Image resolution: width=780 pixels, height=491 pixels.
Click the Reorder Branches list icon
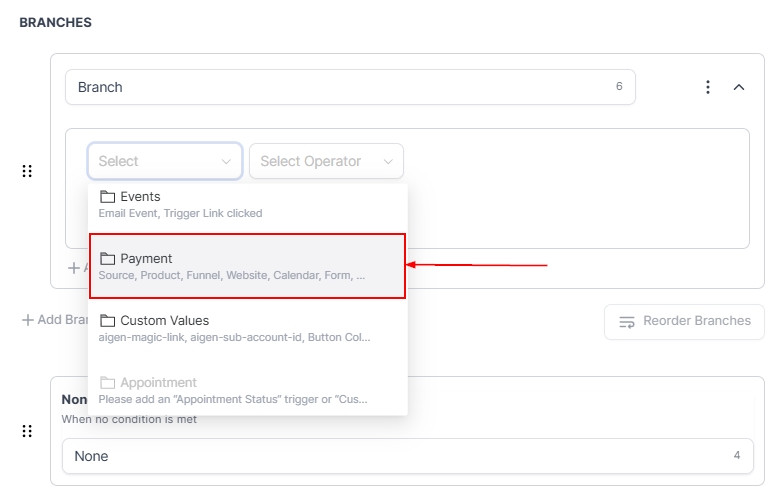(x=627, y=322)
